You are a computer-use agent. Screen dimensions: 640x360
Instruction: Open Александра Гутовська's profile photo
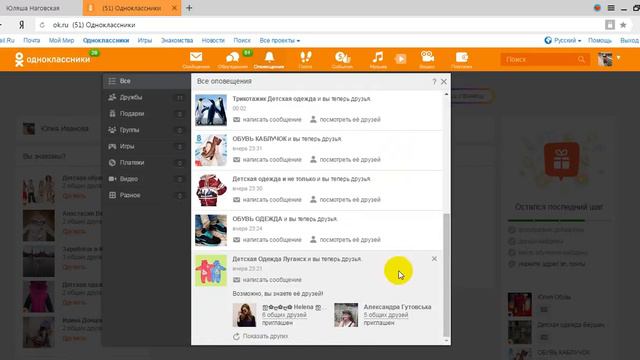(x=346, y=315)
